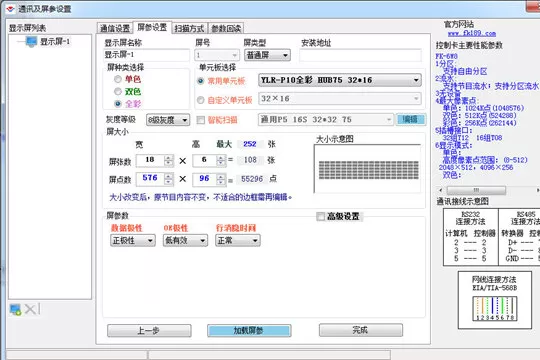
Task: Click the 编辑 button beside scan type
Action: click(411, 120)
